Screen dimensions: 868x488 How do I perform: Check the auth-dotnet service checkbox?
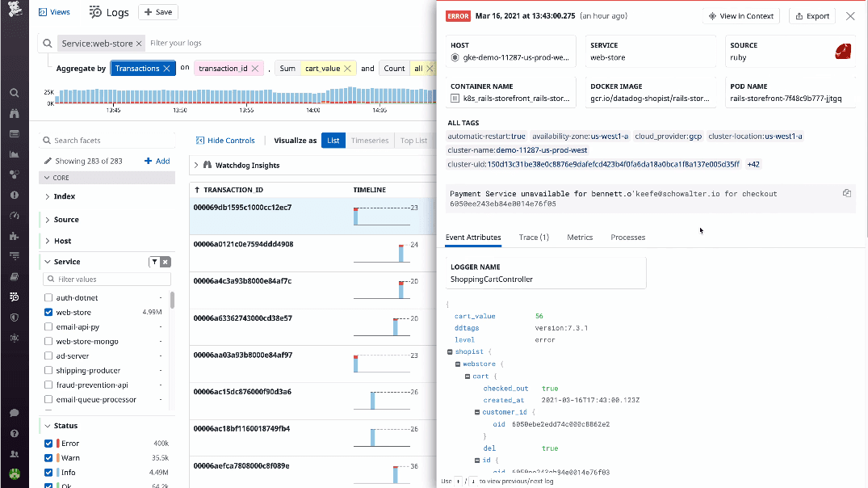point(48,298)
